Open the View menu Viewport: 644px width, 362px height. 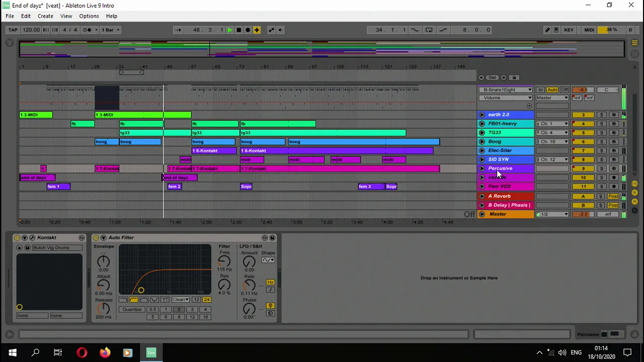point(66,16)
